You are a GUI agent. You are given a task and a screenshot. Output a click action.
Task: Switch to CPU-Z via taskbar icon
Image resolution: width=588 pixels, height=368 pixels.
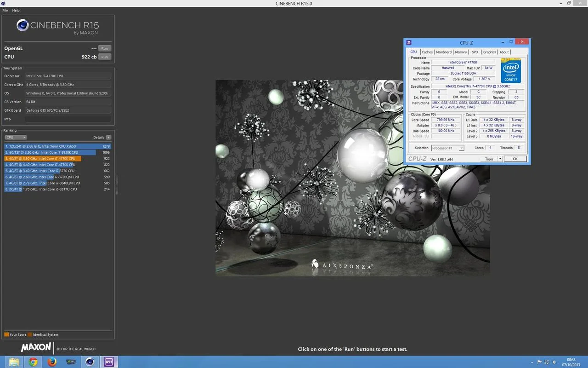[109, 362]
